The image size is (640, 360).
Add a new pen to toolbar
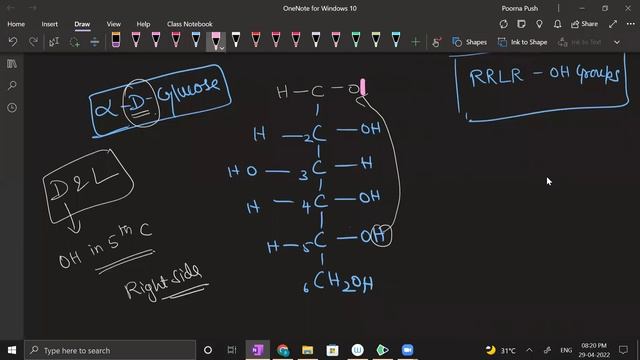coord(415,42)
